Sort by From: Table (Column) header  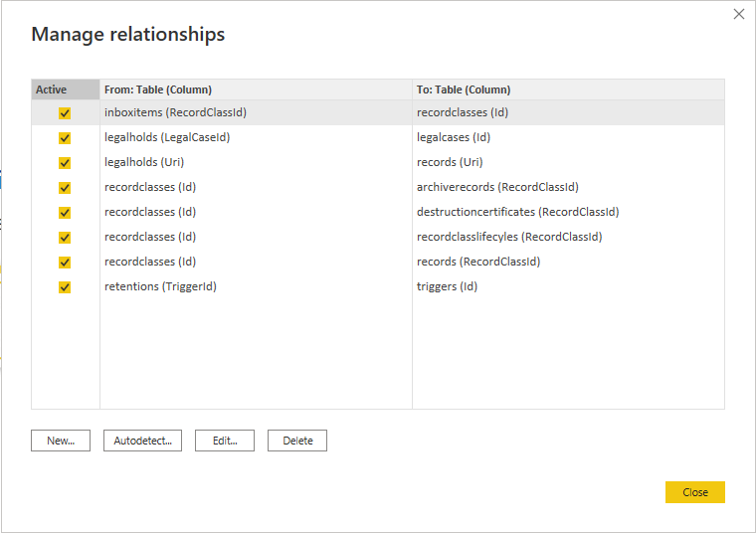(x=256, y=89)
